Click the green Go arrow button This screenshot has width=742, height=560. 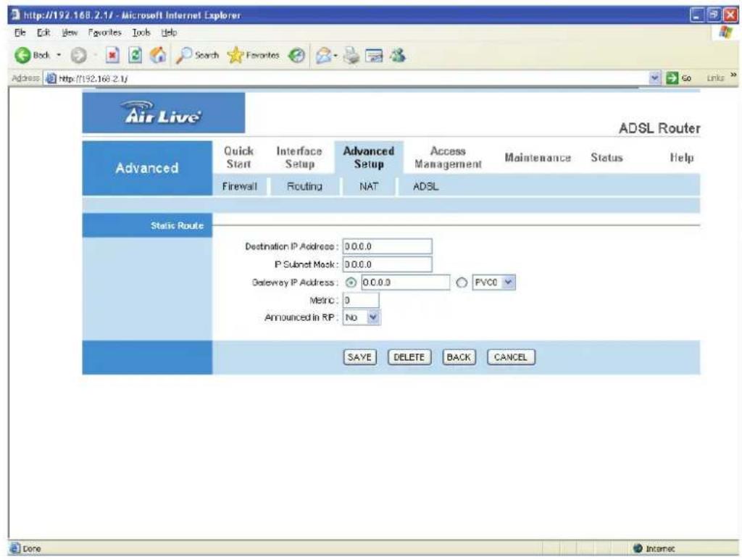(672, 78)
